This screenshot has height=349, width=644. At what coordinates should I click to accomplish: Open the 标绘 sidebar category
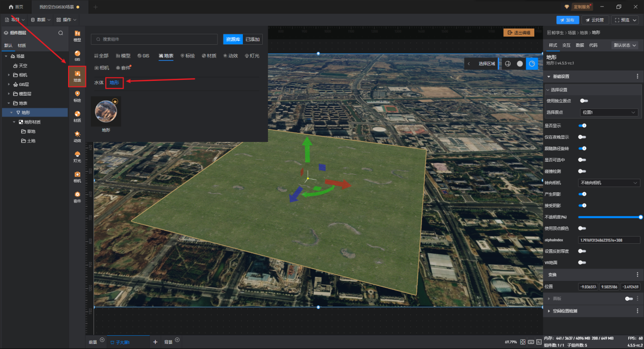coord(77,96)
